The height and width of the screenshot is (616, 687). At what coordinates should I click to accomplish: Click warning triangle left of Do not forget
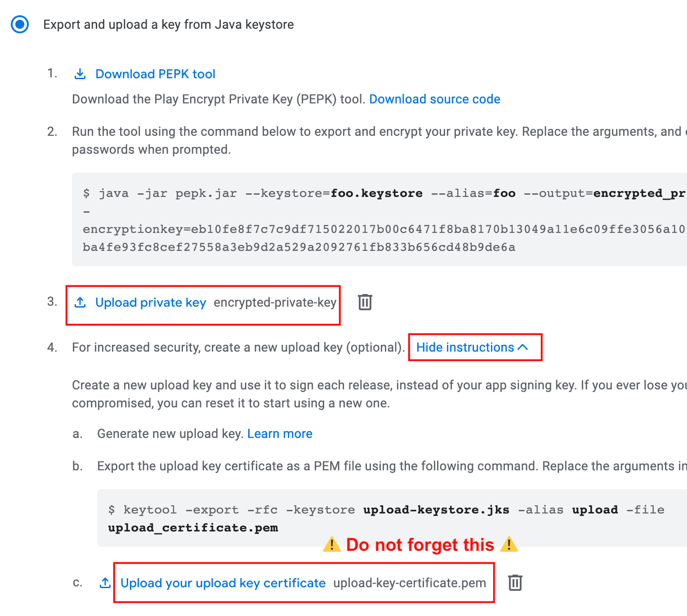tap(332, 545)
